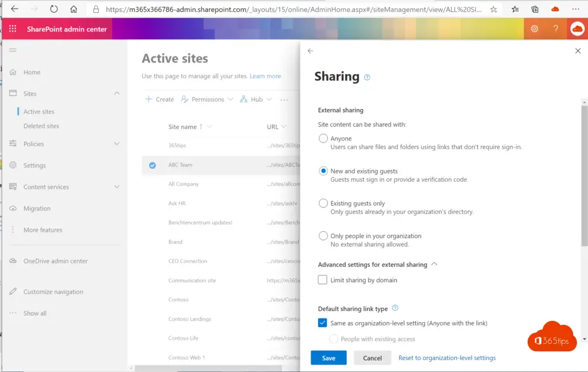
Task: Go to Migration in left navigation
Action: (x=37, y=209)
